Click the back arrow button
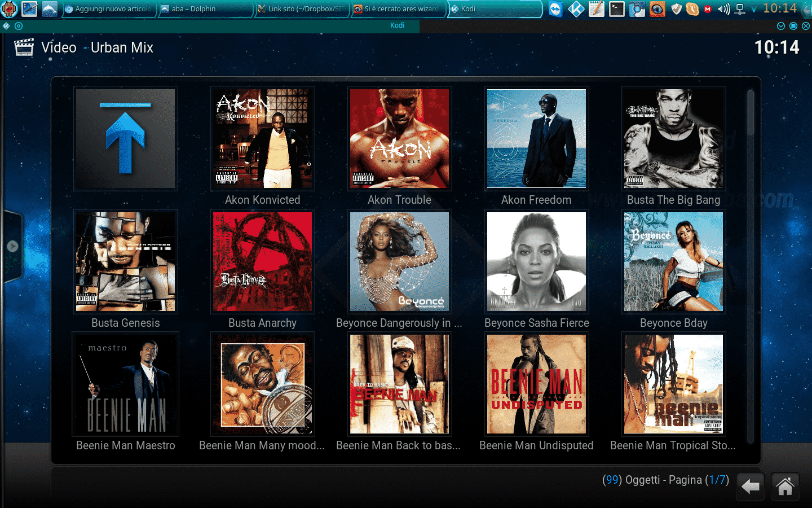Viewport: 812px width, 508px height. coord(751,486)
